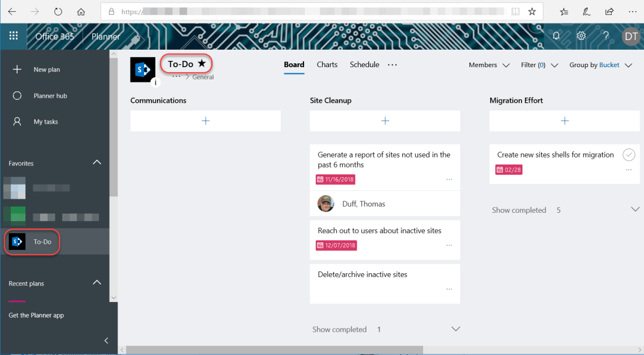Open the notifications bell
This screenshot has height=355, width=644.
(556, 36)
